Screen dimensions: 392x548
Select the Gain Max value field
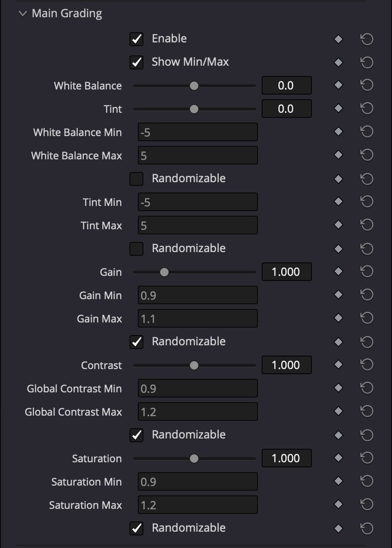point(197,318)
